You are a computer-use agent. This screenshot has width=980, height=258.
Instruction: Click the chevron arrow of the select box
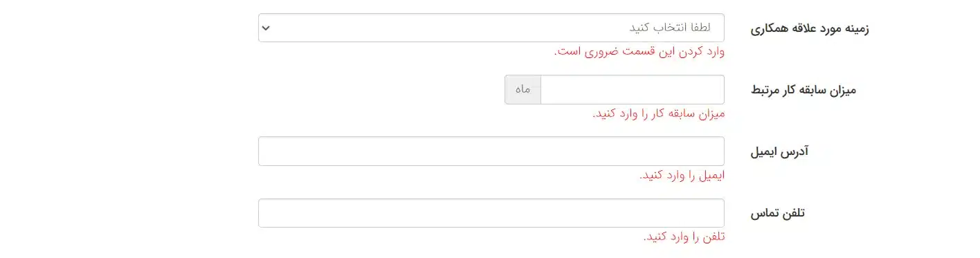266,28
